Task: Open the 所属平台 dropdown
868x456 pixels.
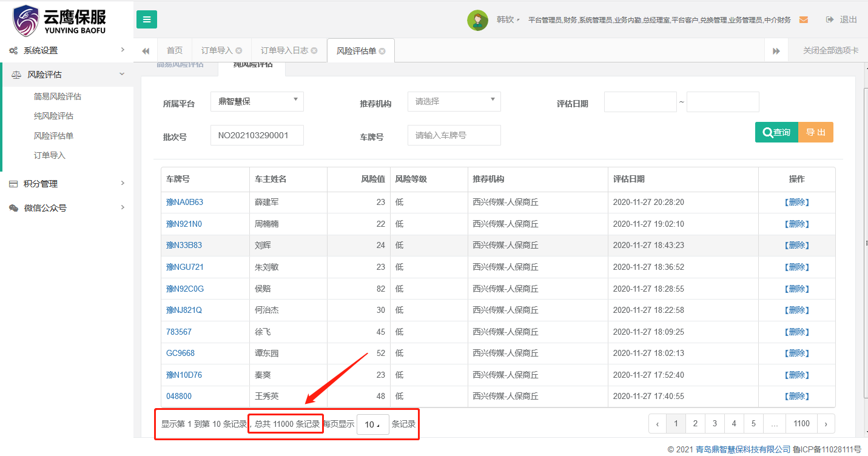Action: tap(257, 101)
